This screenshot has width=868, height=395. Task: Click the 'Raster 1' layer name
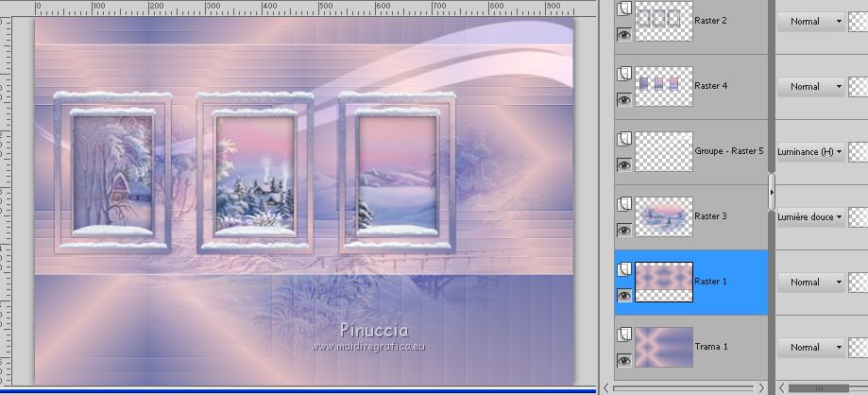tap(711, 282)
